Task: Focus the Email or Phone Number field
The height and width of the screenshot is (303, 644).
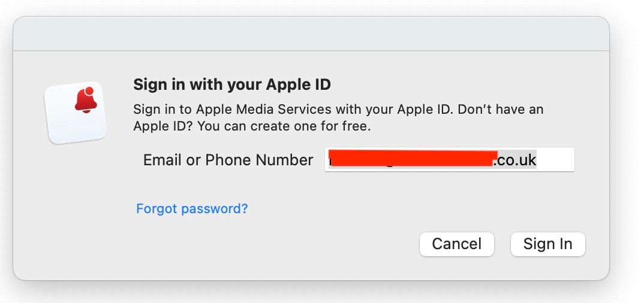Action: (x=449, y=159)
